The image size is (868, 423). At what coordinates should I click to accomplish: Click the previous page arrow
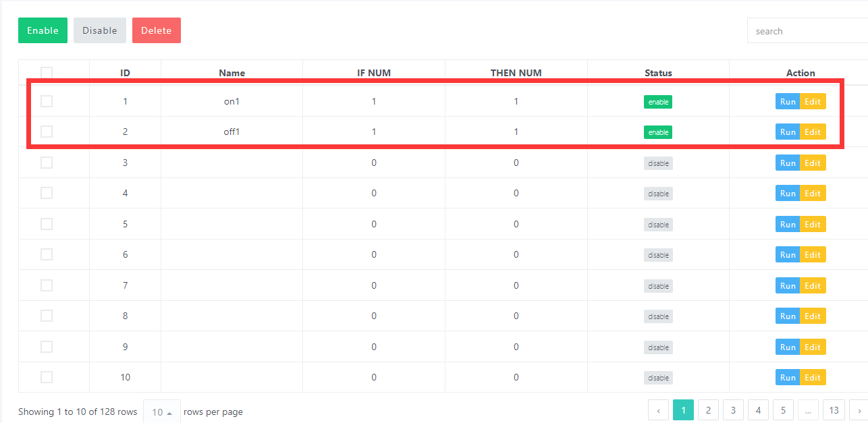[658, 410]
